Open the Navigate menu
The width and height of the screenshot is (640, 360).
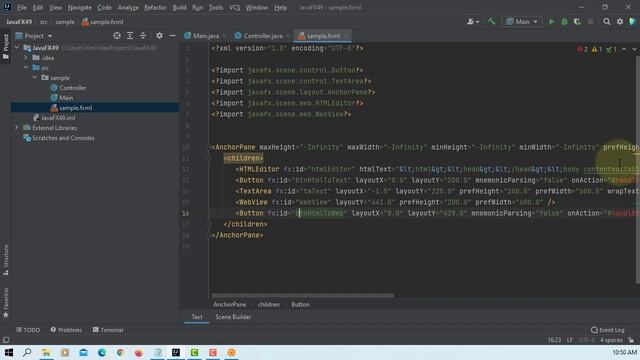coord(80,7)
